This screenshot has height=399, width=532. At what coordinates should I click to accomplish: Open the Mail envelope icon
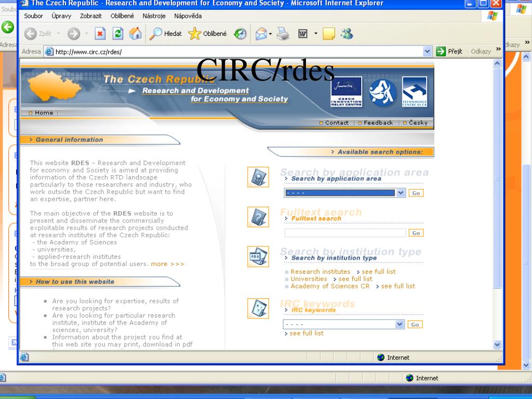pyautogui.click(x=261, y=34)
